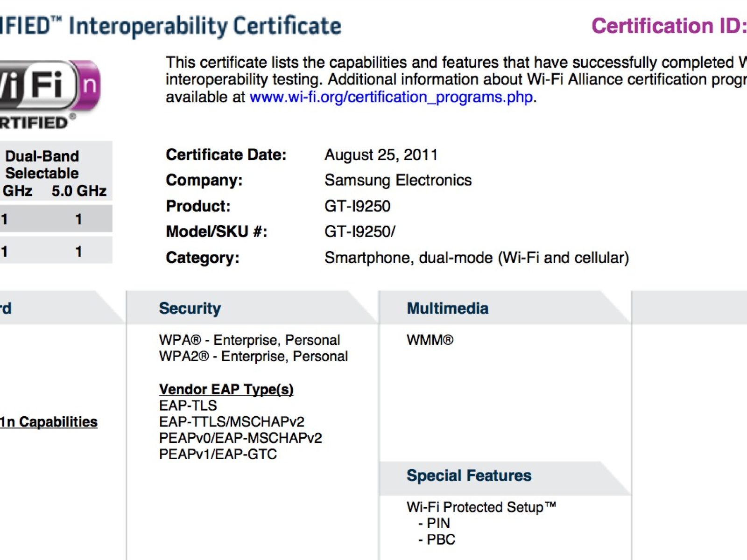Open the wi-fi.org certification programs link
The width and height of the screenshot is (747, 560).
(x=391, y=97)
